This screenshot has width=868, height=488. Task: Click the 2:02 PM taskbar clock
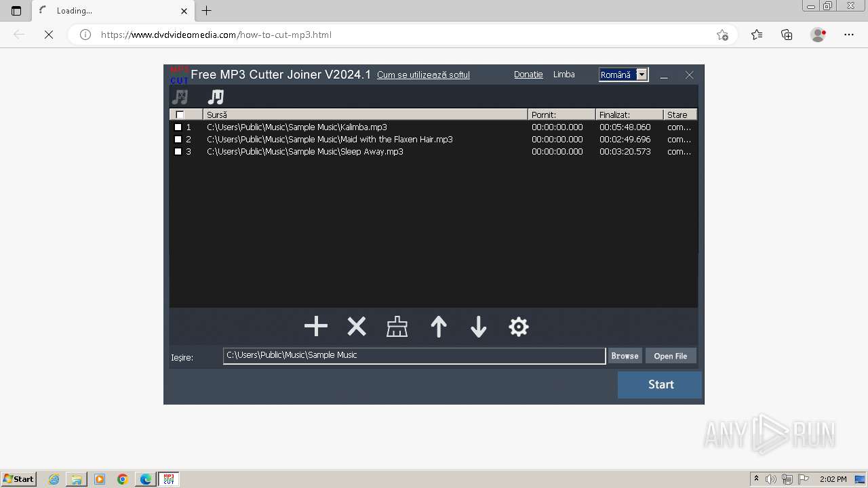click(x=833, y=479)
